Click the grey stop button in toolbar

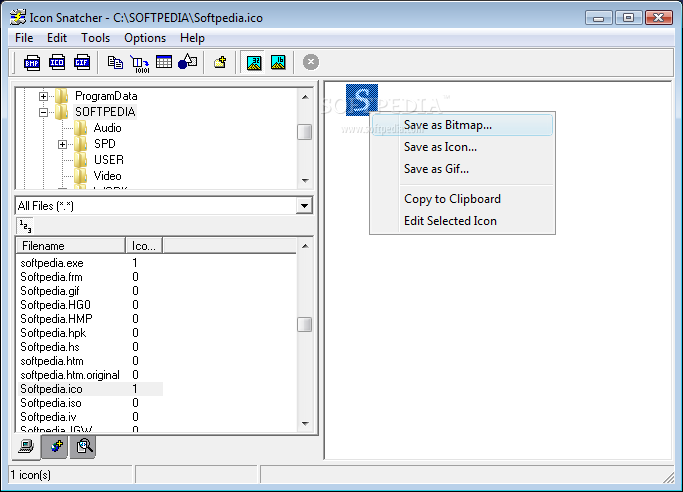coord(311,62)
